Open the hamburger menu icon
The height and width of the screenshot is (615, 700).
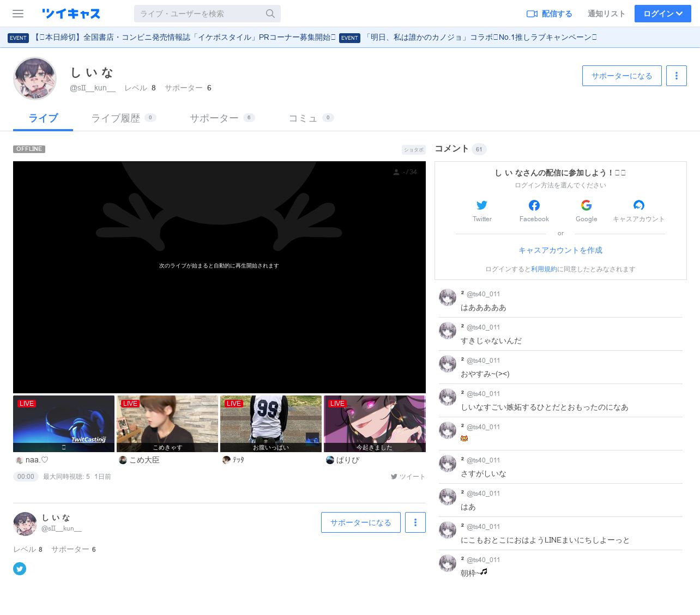[18, 14]
